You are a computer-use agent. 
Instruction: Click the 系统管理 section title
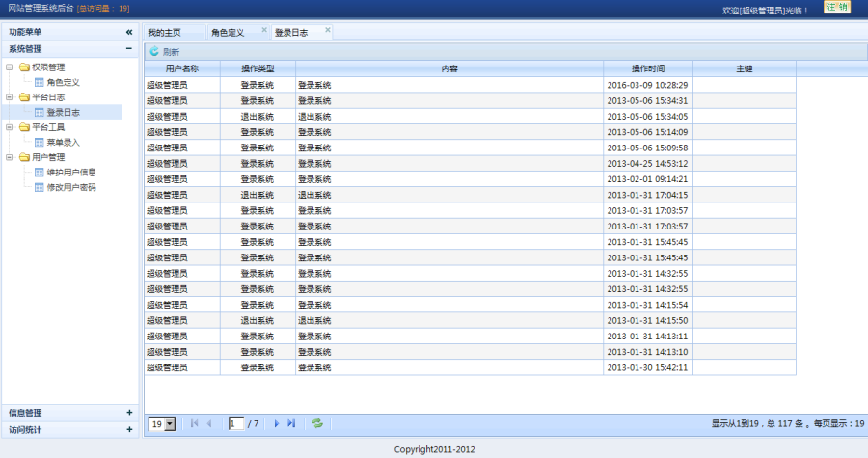(x=25, y=48)
